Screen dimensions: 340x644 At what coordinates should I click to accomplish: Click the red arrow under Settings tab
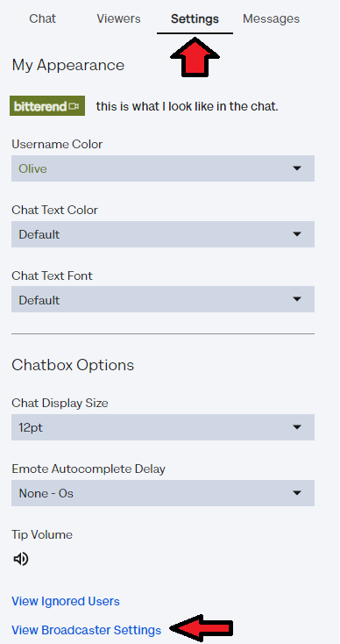click(195, 57)
